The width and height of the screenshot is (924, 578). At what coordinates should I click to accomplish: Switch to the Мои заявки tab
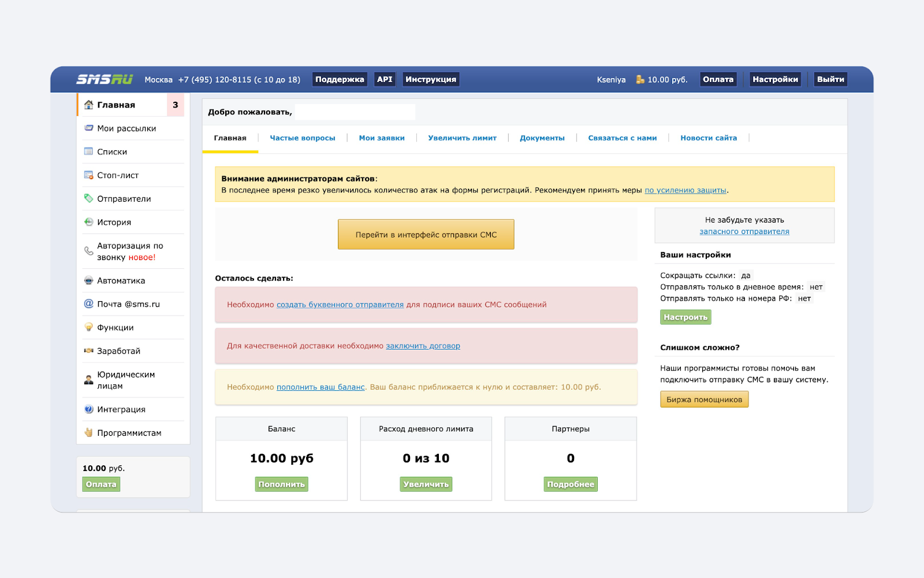[382, 138]
